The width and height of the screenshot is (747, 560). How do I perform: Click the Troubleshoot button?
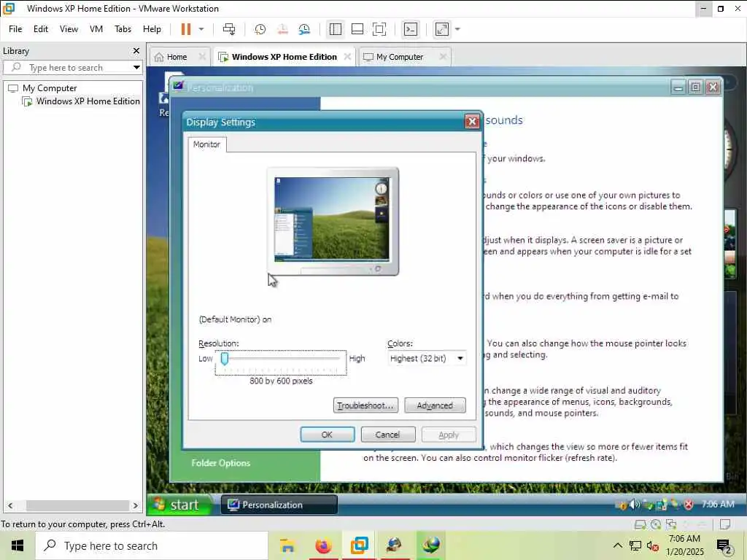click(x=366, y=405)
